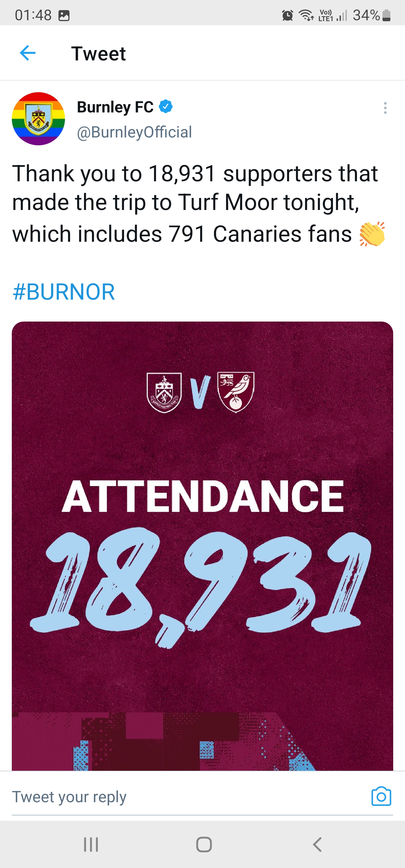The width and height of the screenshot is (405, 868).
Task: Tap the alarm icon in status bar
Action: [287, 15]
